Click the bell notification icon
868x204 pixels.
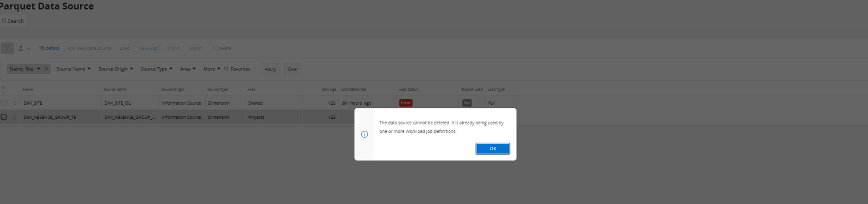coord(21,48)
